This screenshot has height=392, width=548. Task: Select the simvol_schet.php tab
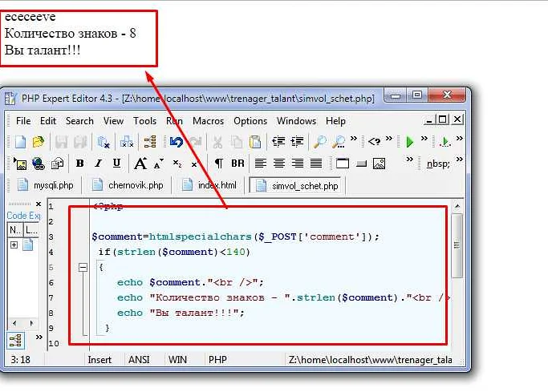(297, 185)
